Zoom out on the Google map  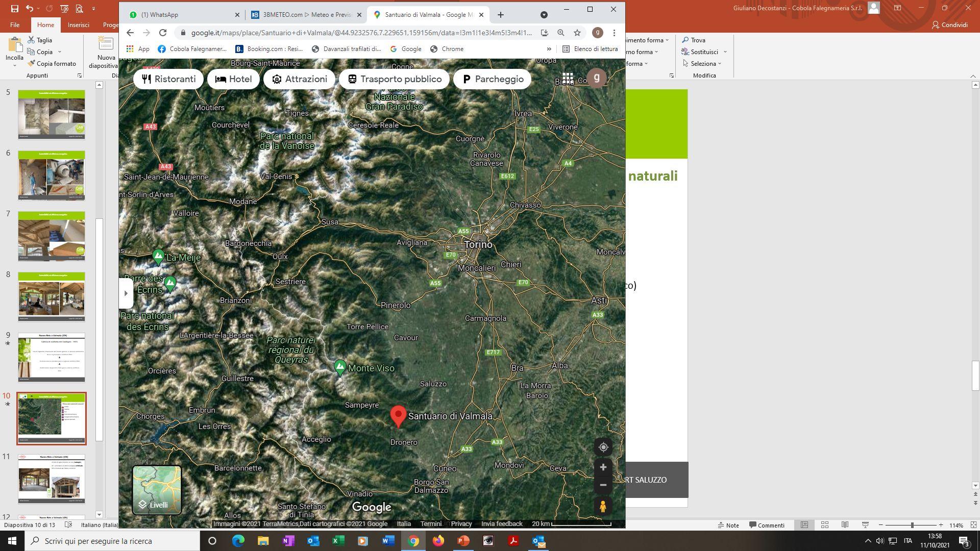pos(603,485)
